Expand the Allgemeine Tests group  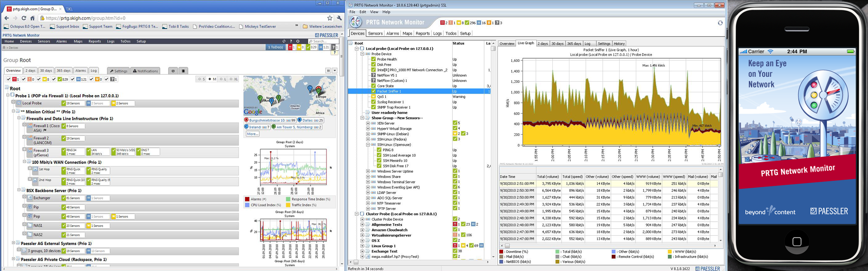(362, 224)
